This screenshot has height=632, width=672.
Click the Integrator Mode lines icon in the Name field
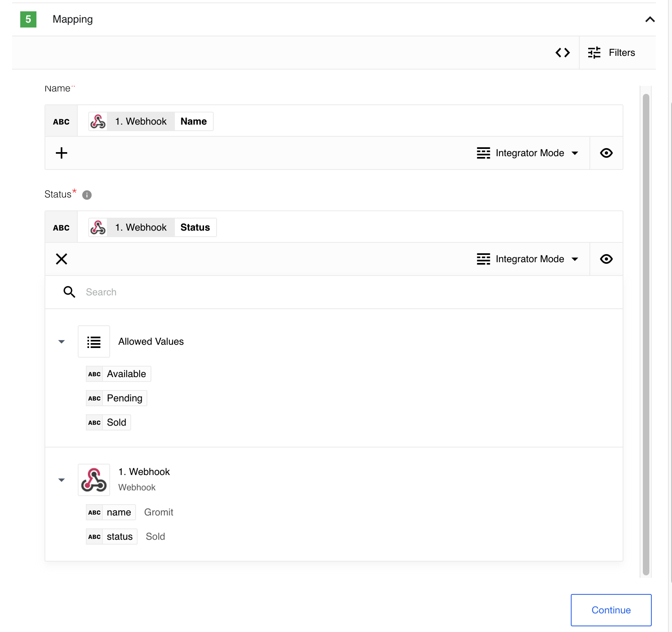coord(483,153)
